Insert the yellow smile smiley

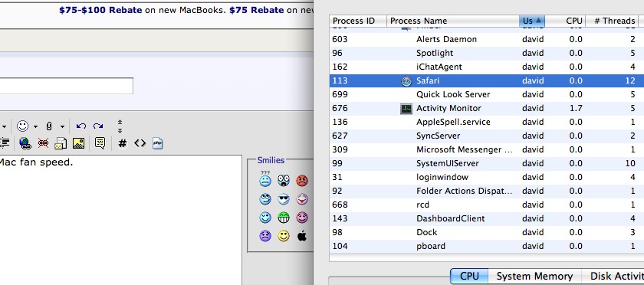[284, 236]
